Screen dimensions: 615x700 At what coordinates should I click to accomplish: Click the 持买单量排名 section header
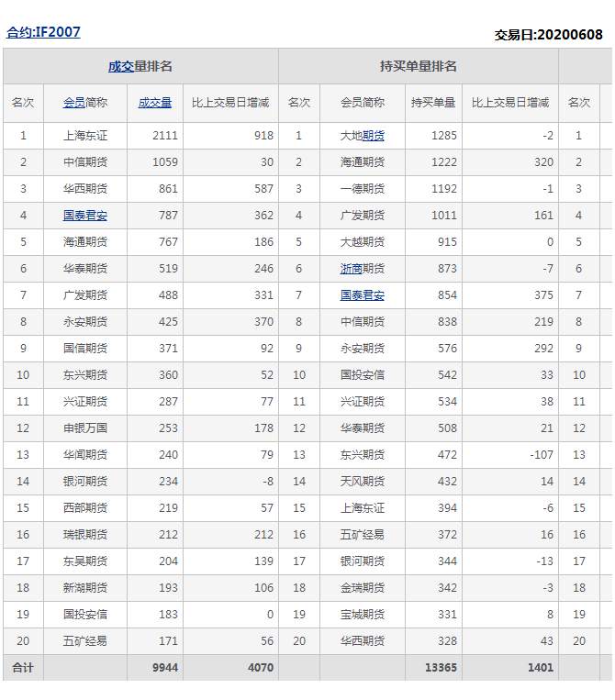[x=418, y=67]
